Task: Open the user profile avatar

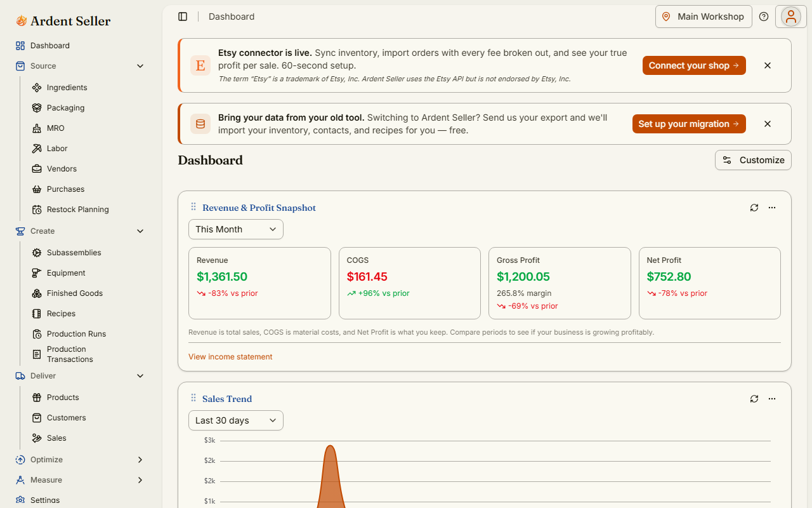Action: [x=791, y=17]
